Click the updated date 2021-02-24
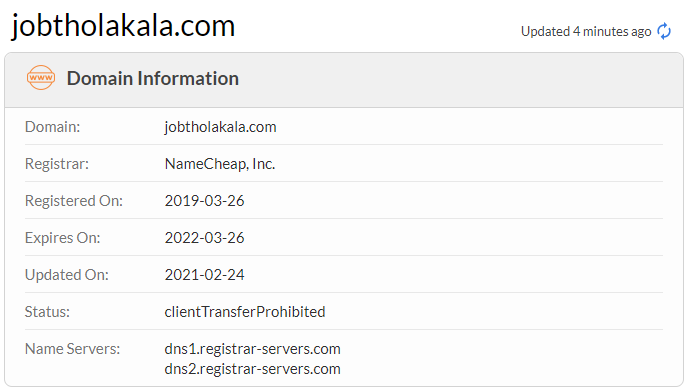688x390 pixels. tap(204, 275)
